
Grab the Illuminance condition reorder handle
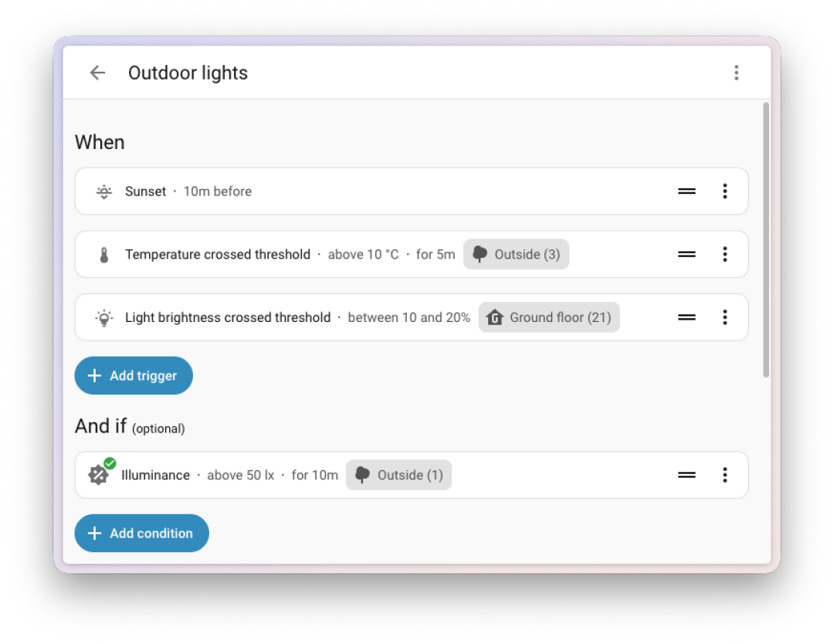[x=687, y=475]
